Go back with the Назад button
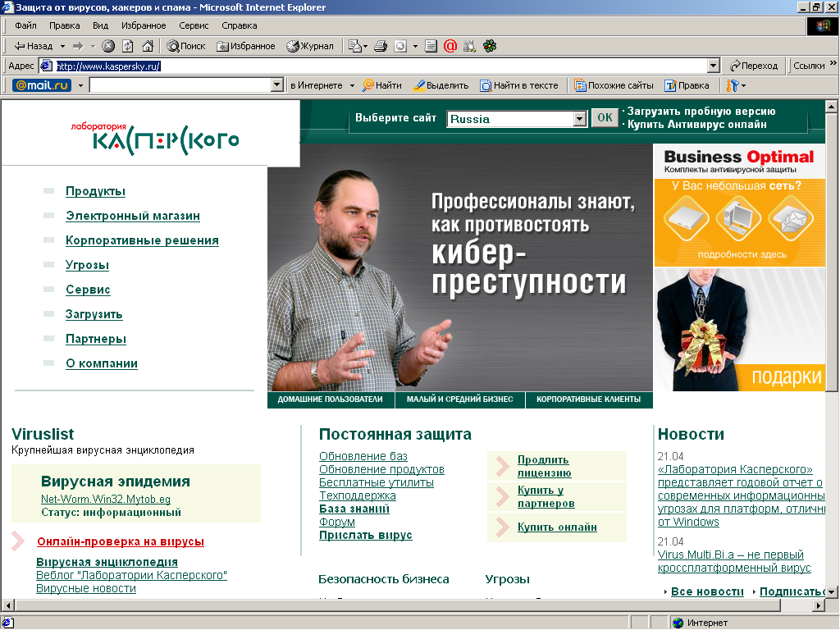 (33, 46)
